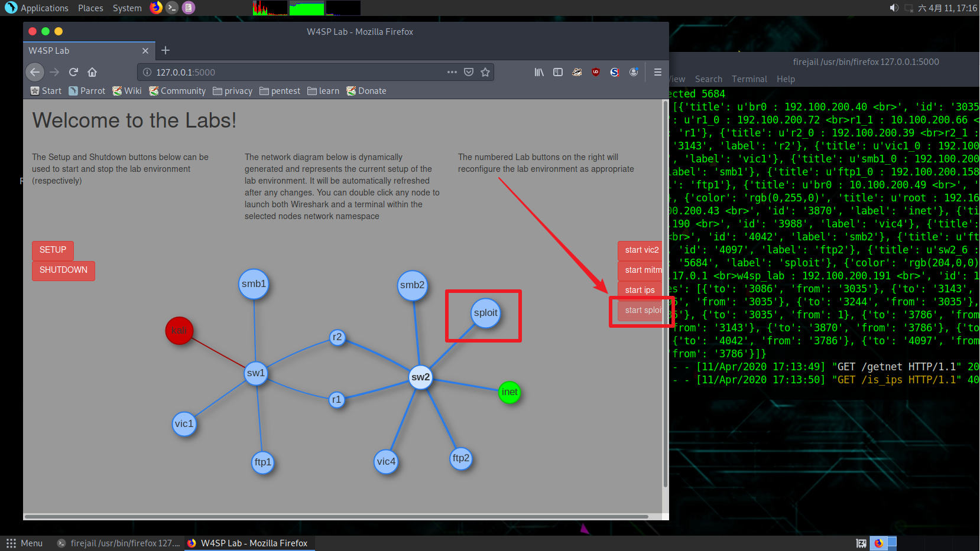Select the smb2 node
980x551 pixels.
pos(413,285)
